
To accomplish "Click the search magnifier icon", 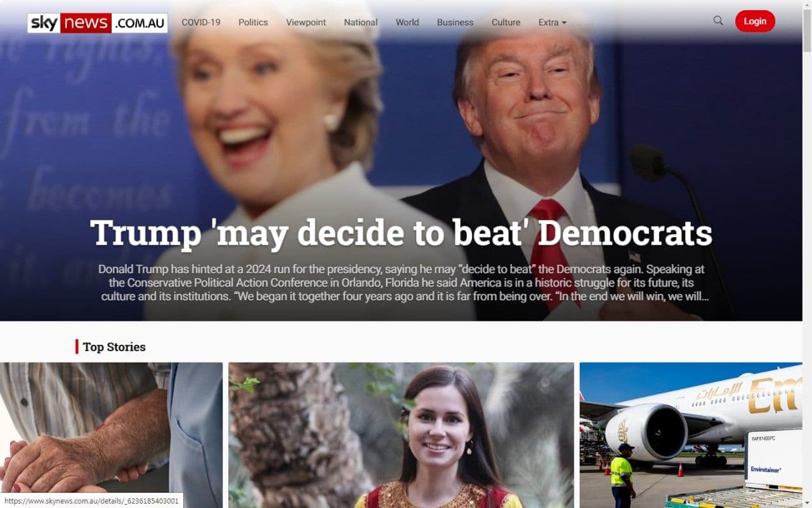I will pyautogui.click(x=718, y=21).
